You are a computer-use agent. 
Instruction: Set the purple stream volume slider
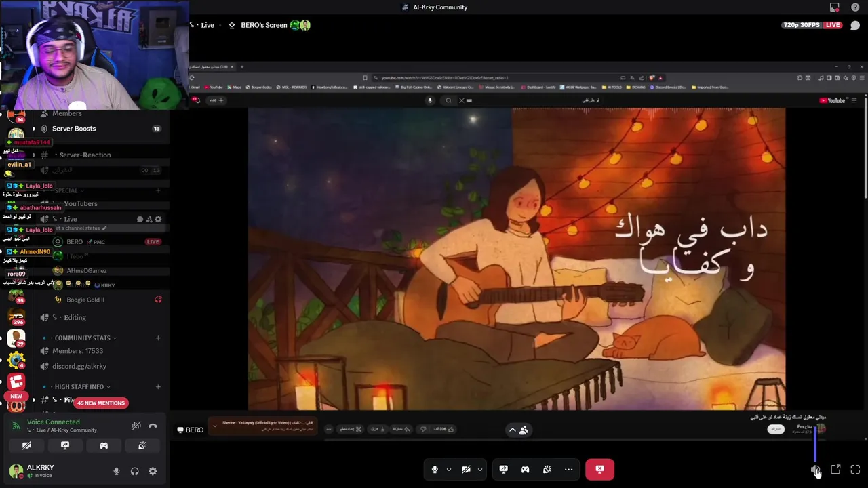pyautogui.click(x=815, y=443)
